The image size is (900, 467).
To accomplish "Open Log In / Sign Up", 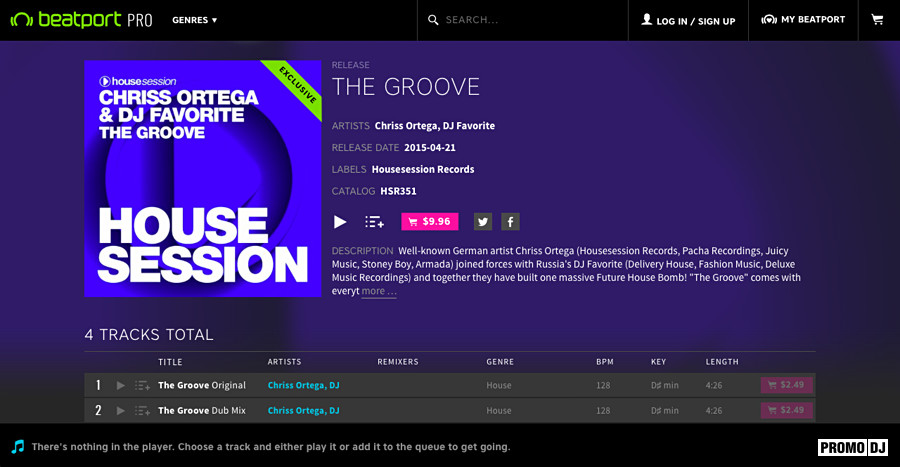I will [688, 20].
